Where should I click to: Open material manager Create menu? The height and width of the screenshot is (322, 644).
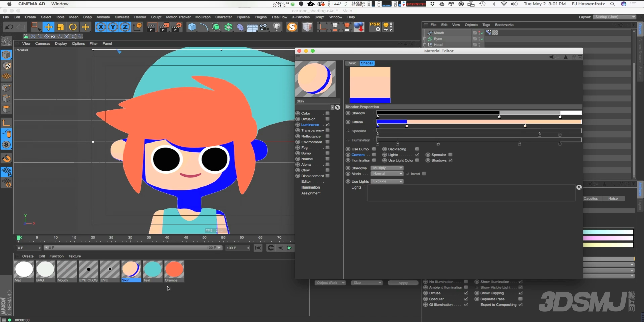[28, 256]
